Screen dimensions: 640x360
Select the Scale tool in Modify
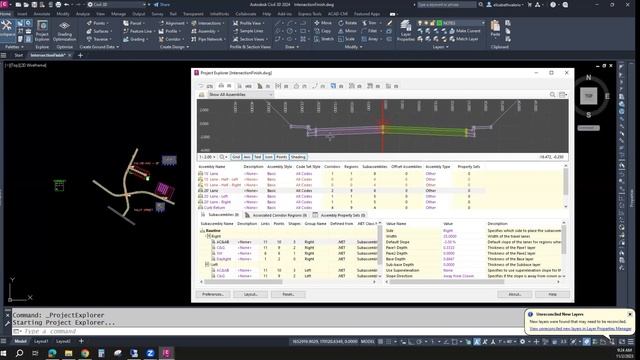(347, 39)
